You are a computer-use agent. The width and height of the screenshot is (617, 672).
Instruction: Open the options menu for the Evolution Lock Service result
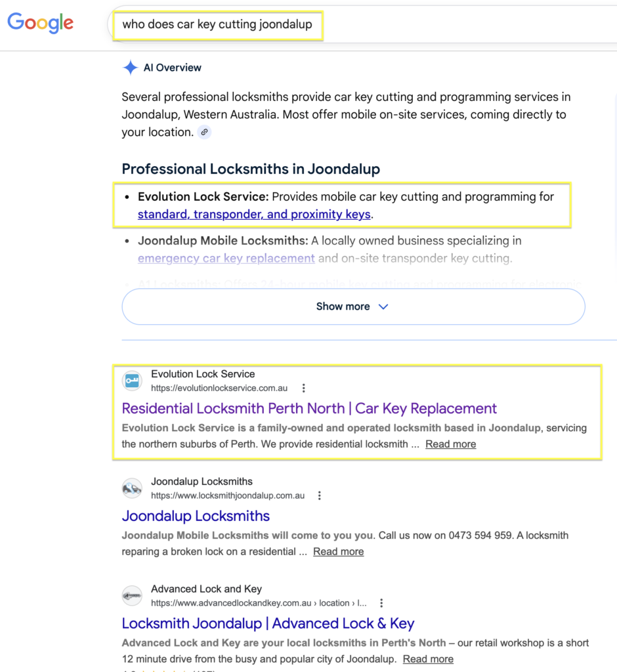point(303,388)
